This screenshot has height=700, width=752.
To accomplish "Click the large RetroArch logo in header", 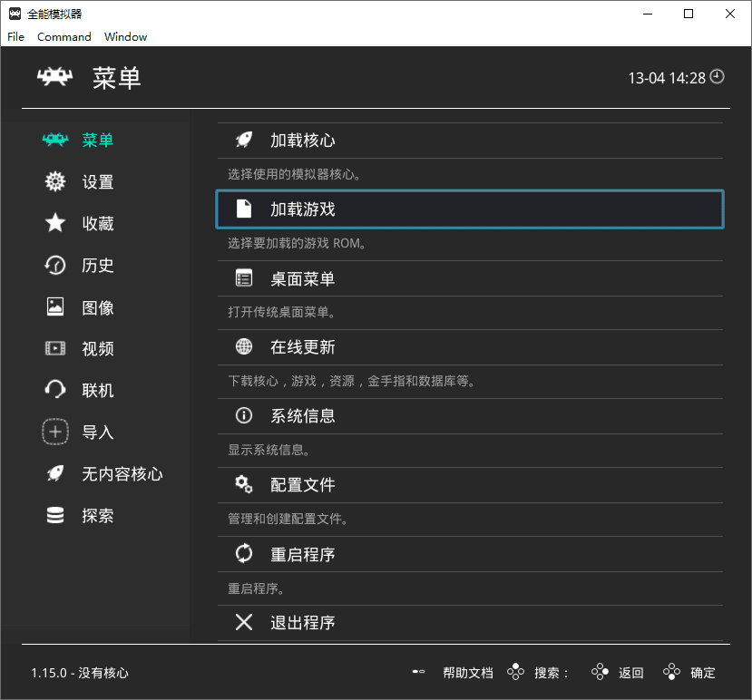I will [x=55, y=77].
